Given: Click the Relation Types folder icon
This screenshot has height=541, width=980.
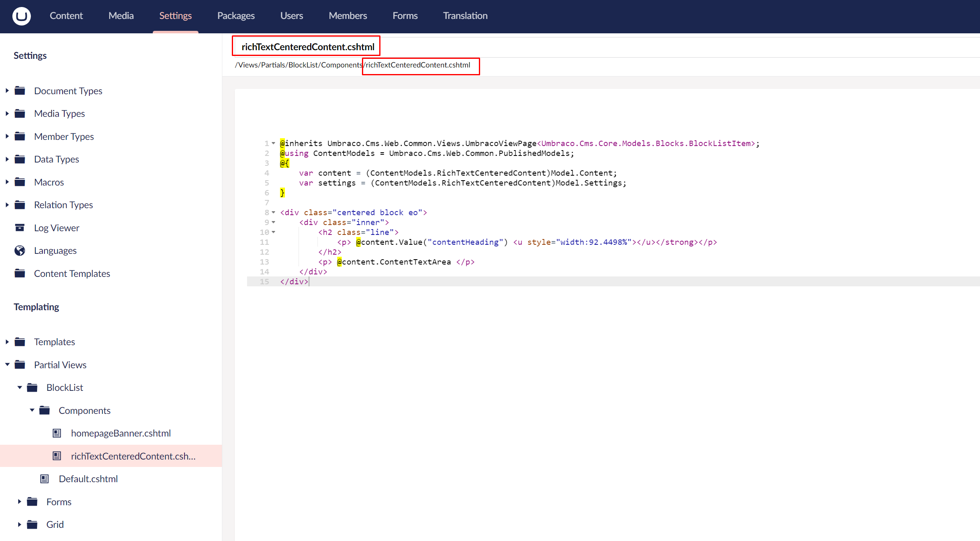Looking at the screenshot, I should 20,205.
